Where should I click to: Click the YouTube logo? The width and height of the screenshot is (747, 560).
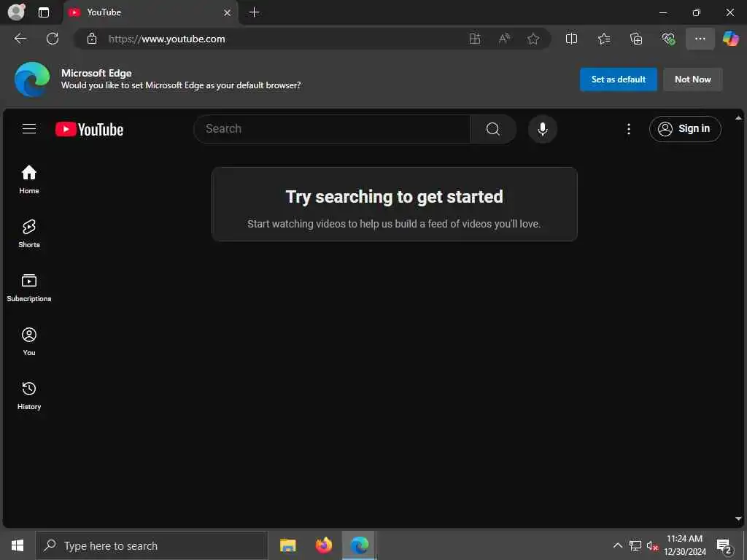pyautogui.click(x=89, y=129)
